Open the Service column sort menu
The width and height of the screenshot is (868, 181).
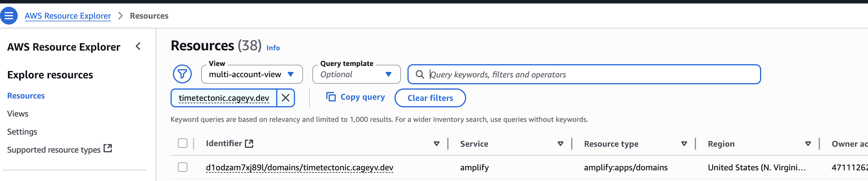pos(560,144)
